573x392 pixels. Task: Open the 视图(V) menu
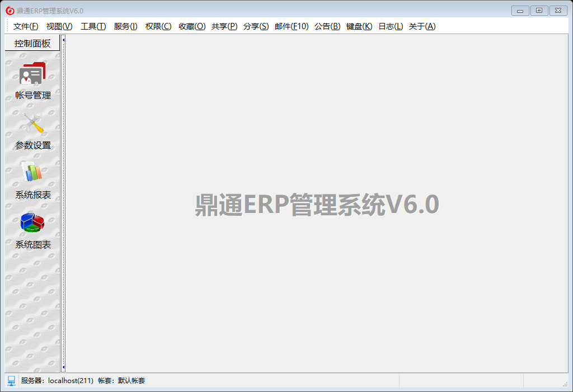point(59,26)
